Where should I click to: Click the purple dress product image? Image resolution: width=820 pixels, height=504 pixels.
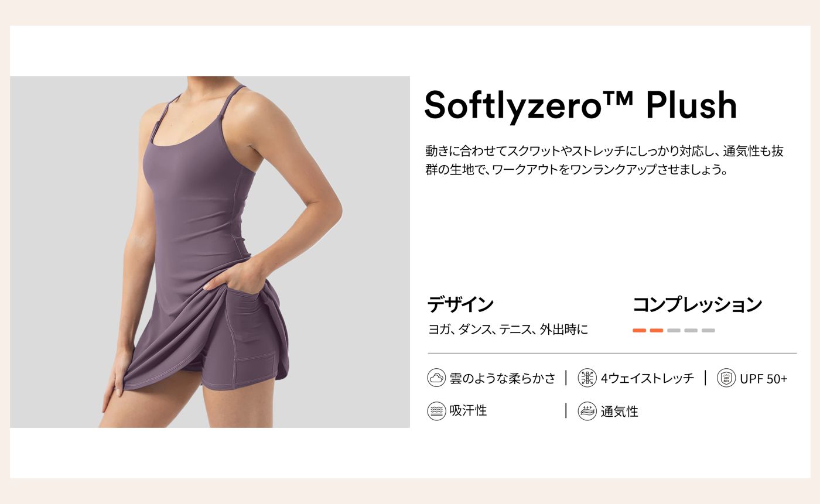(x=210, y=252)
